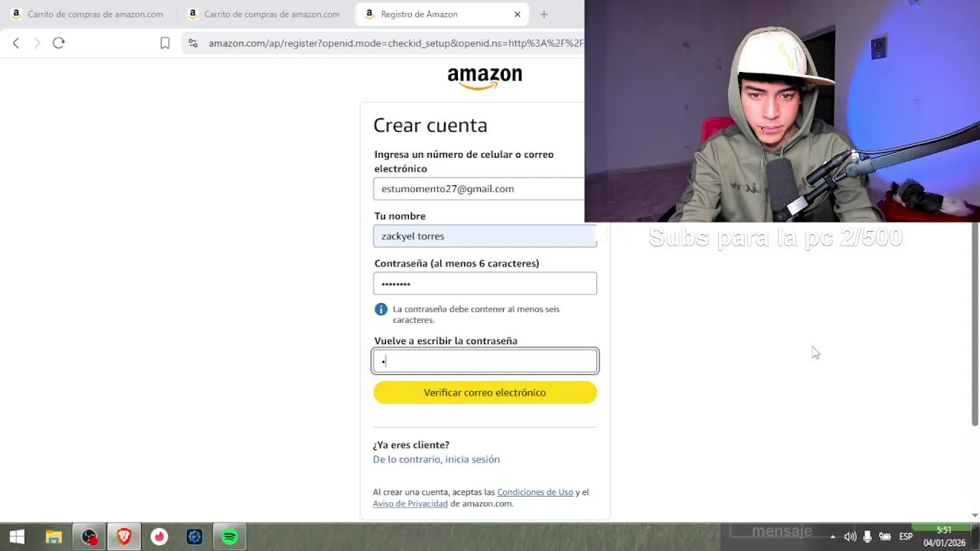
Task: Change the ESP input language
Action: 906,537
